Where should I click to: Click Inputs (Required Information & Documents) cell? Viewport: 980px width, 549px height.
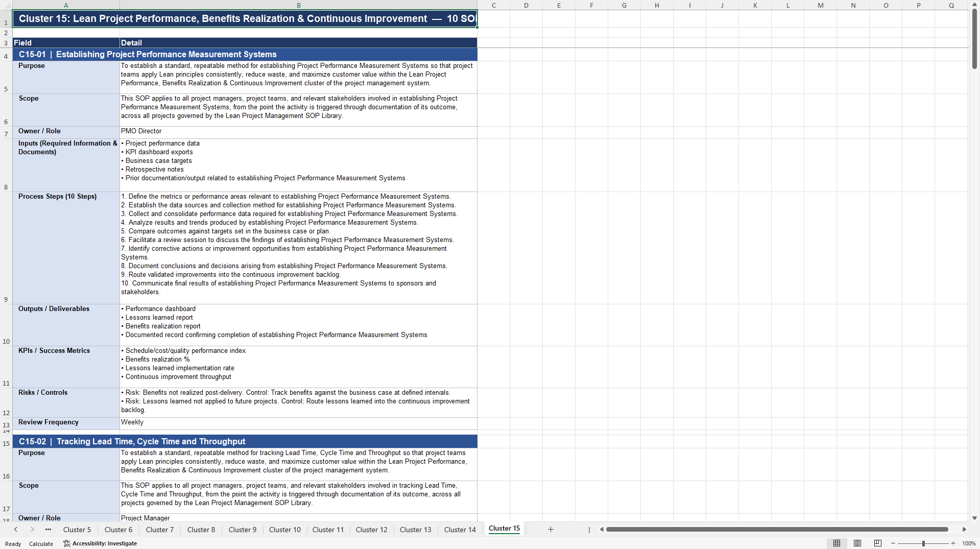66,165
